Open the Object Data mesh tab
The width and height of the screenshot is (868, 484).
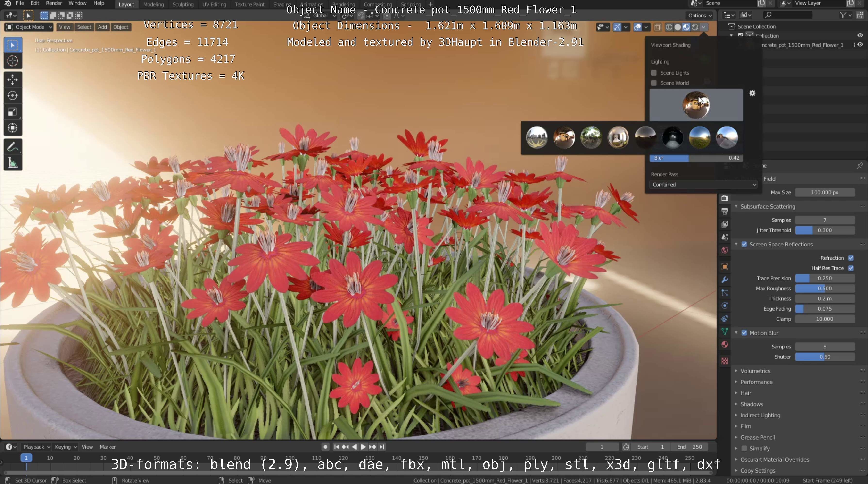[725, 331]
